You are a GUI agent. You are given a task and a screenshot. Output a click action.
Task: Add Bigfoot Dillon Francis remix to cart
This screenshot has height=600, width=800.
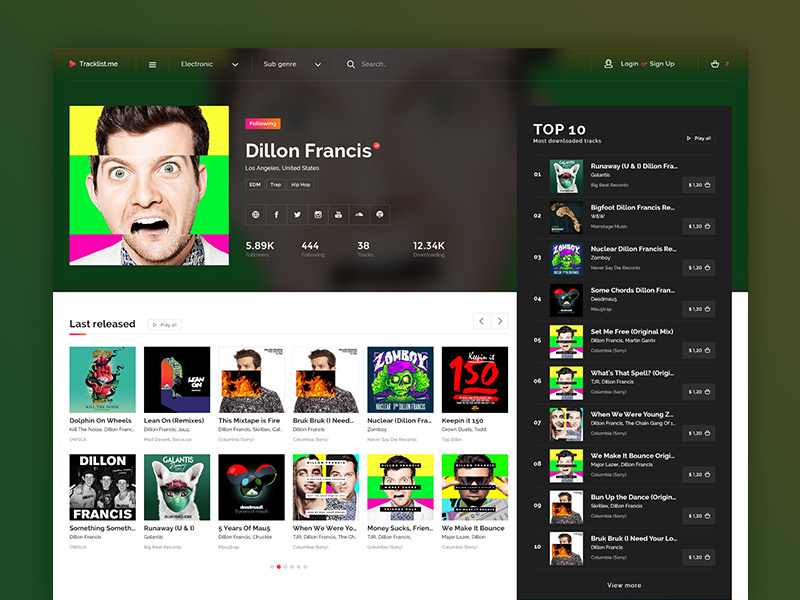pyautogui.click(x=698, y=226)
